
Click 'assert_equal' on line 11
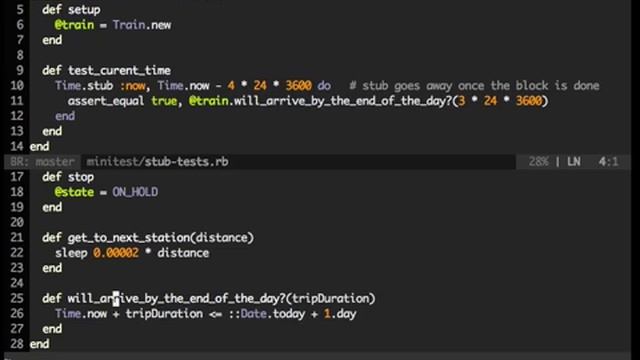106,101
